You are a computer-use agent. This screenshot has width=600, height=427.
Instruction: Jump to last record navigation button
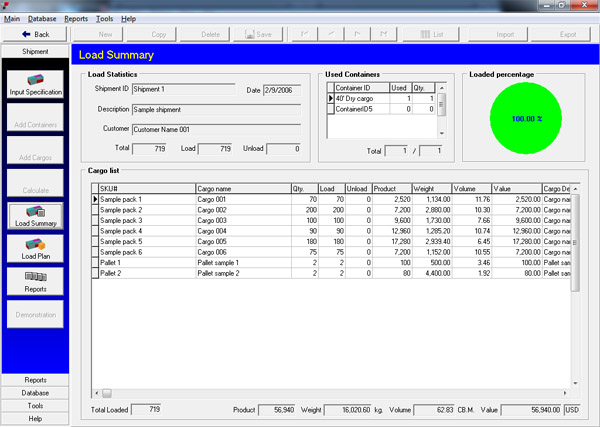point(384,34)
